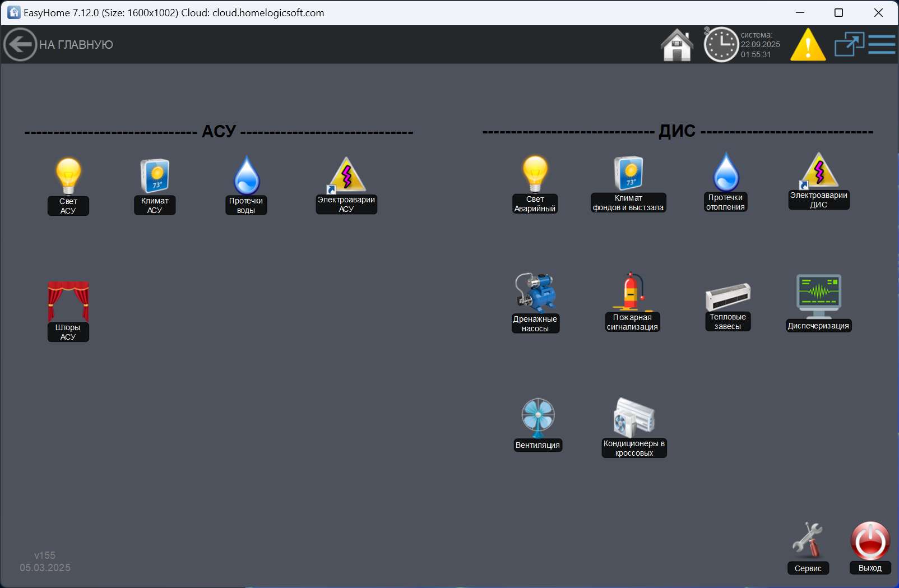Viewport: 899px width, 588px height.
Task: Open Пожарная сигнализация extinguisher icon
Action: [632, 292]
